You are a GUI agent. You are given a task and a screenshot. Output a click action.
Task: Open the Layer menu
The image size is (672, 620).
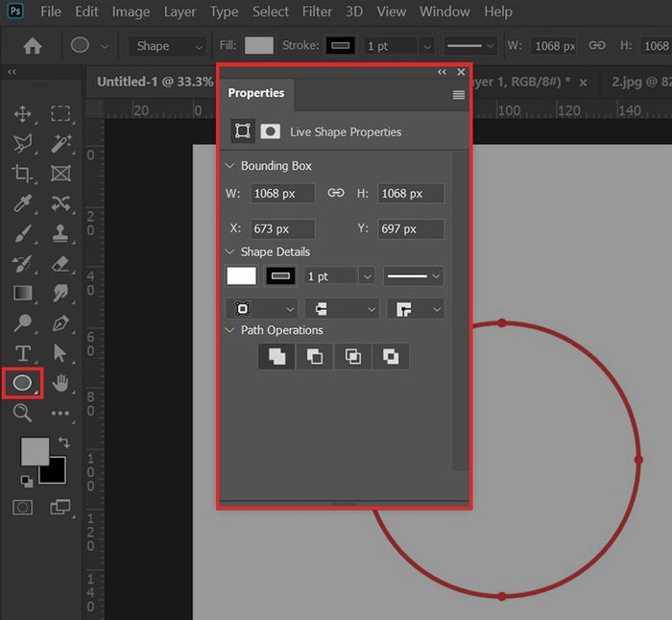pos(180,12)
